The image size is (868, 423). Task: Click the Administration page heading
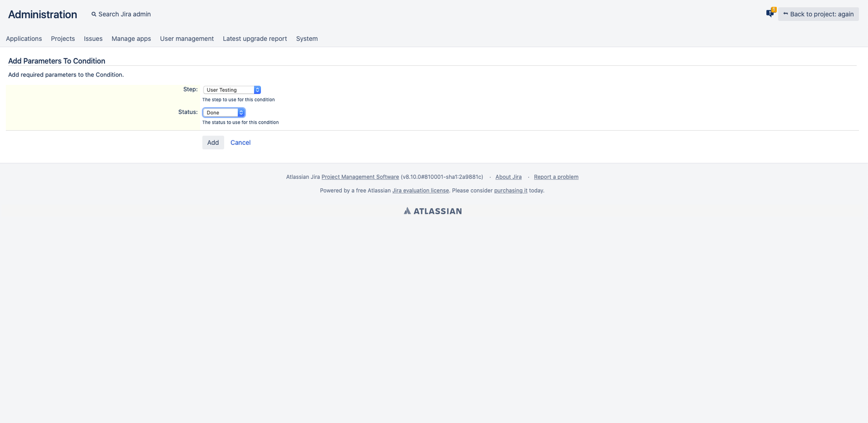click(x=42, y=15)
